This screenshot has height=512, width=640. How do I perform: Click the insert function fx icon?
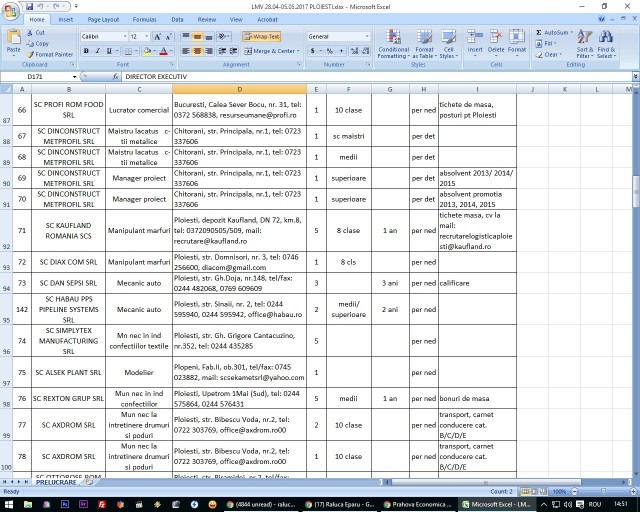[116, 76]
